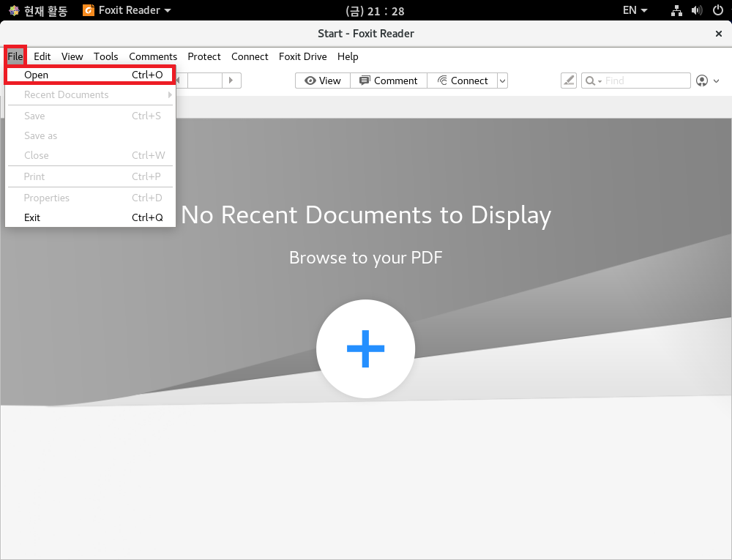Expand Recent Documents submenu
Viewport: 732px width, 560px height.
(90, 94)
